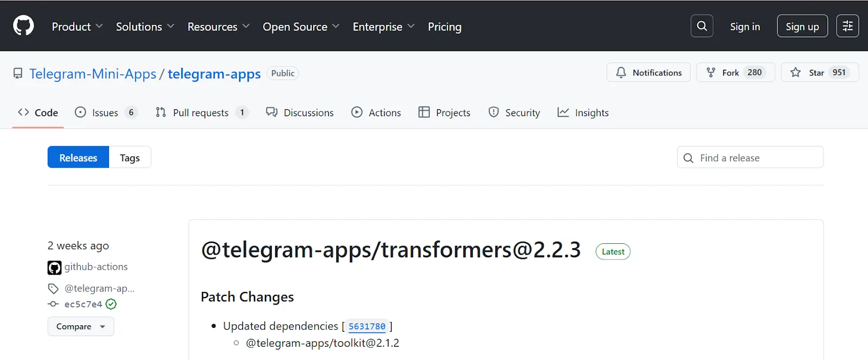Switch to the Code tab

tap(38, 112)
